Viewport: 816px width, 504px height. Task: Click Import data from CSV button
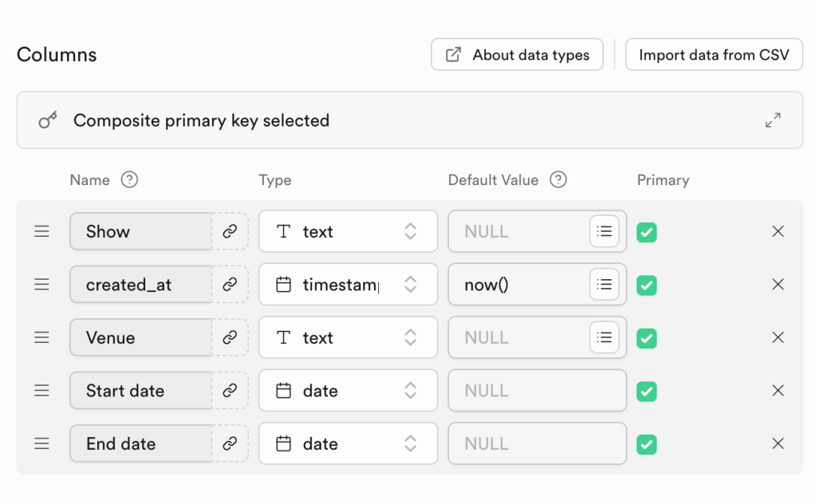pos(714,55)
